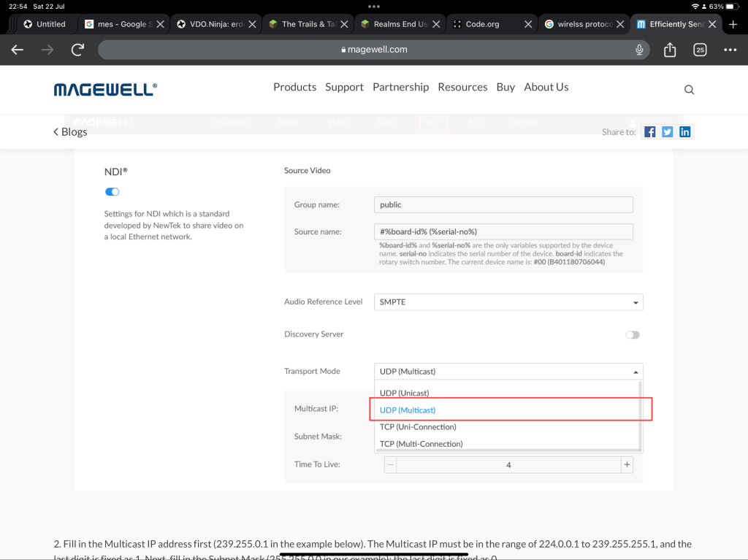Tap the three dots at top center

374,7
